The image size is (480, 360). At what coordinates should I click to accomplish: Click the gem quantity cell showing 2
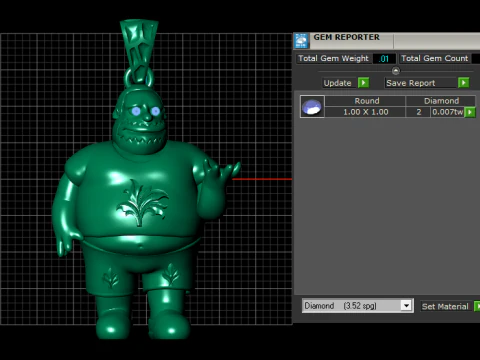pos(419,112)
